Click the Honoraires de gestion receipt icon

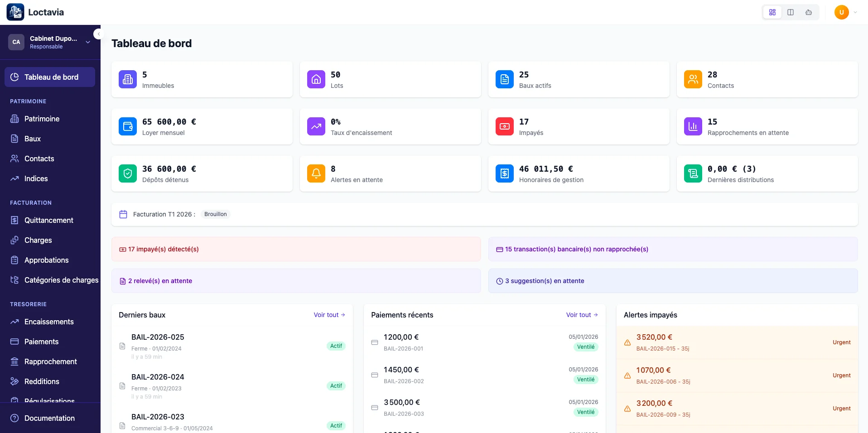click(505, 173)
